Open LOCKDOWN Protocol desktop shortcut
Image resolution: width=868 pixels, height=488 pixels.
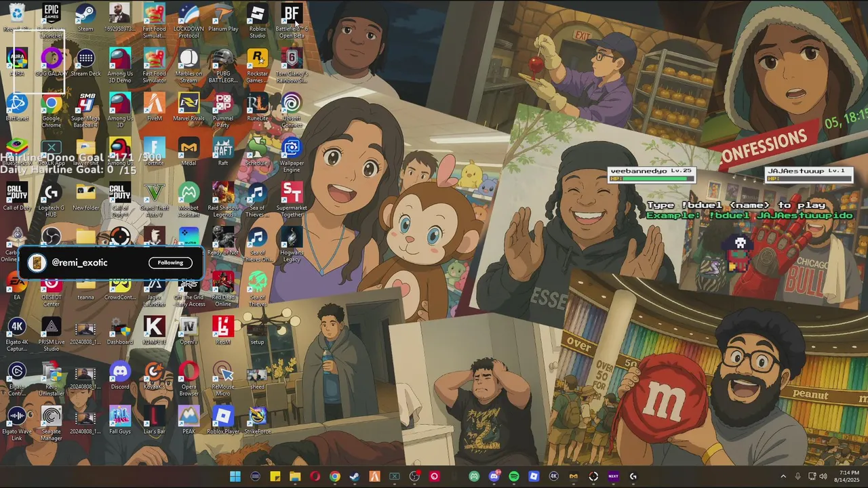pos(189,20)
